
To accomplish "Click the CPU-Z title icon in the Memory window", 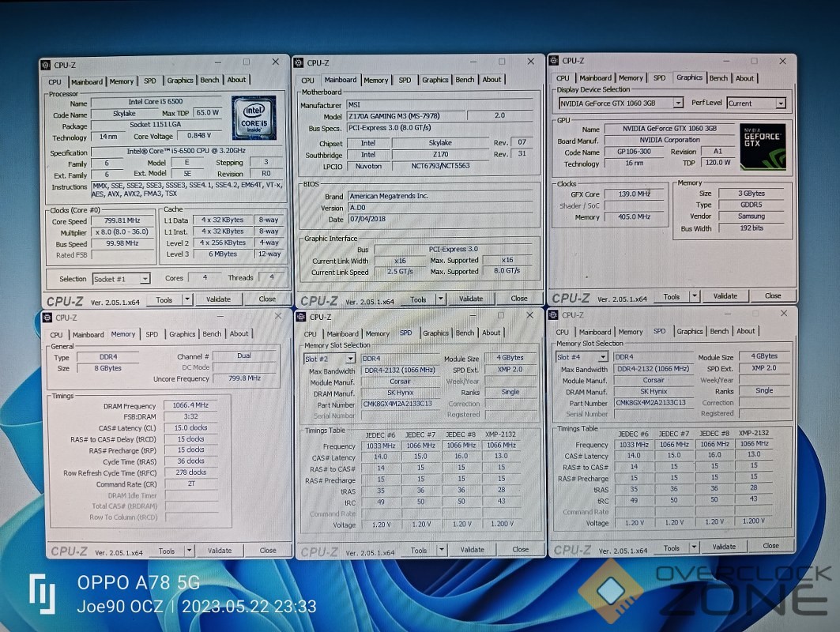I will pos(47,318).
